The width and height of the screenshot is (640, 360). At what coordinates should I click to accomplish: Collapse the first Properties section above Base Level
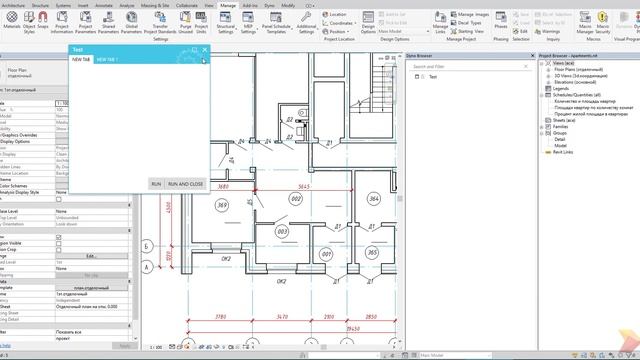click(x=130, y=205)
